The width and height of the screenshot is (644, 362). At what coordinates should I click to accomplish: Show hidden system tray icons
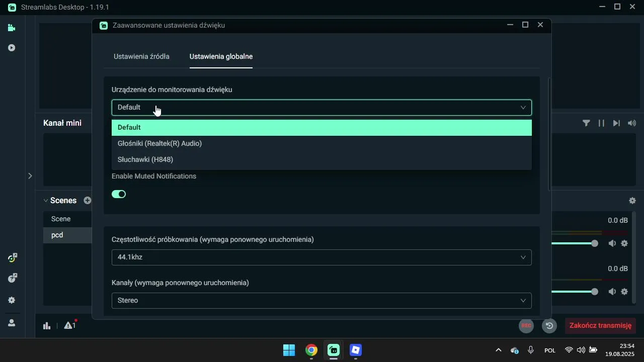[499, 350]
